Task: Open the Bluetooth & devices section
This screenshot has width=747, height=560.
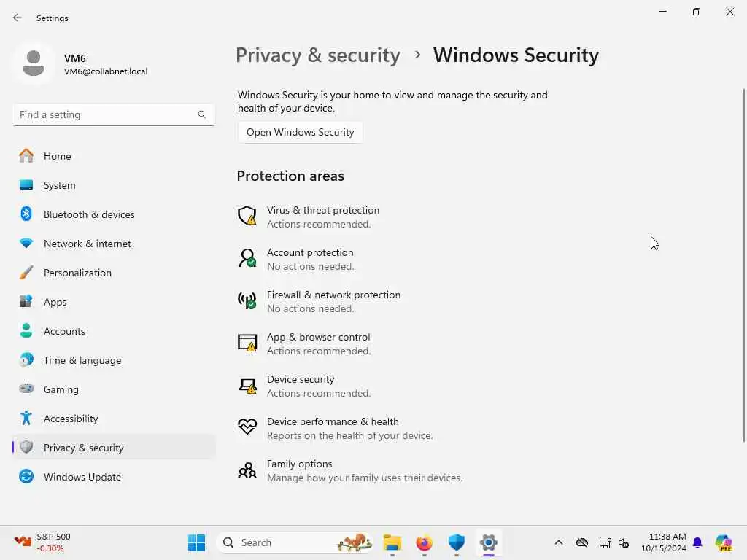Action: point(88,214)
